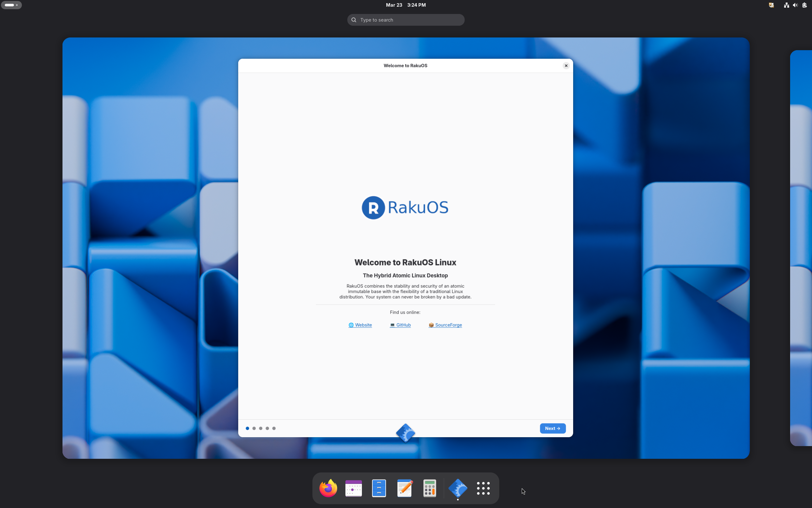Jump to the second page indicator dot
The height and width of the screenshot is (508, 812).
[254, 428]
